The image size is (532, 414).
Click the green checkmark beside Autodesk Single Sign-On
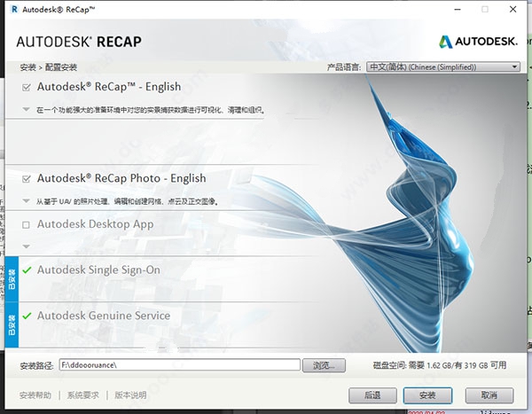27,270
